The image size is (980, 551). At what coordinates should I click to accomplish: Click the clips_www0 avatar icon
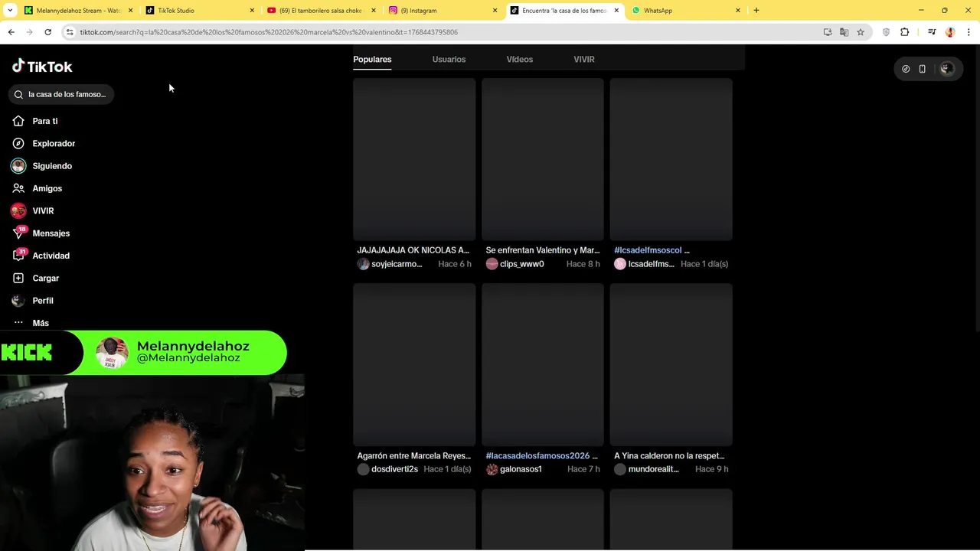coord(492,264)
